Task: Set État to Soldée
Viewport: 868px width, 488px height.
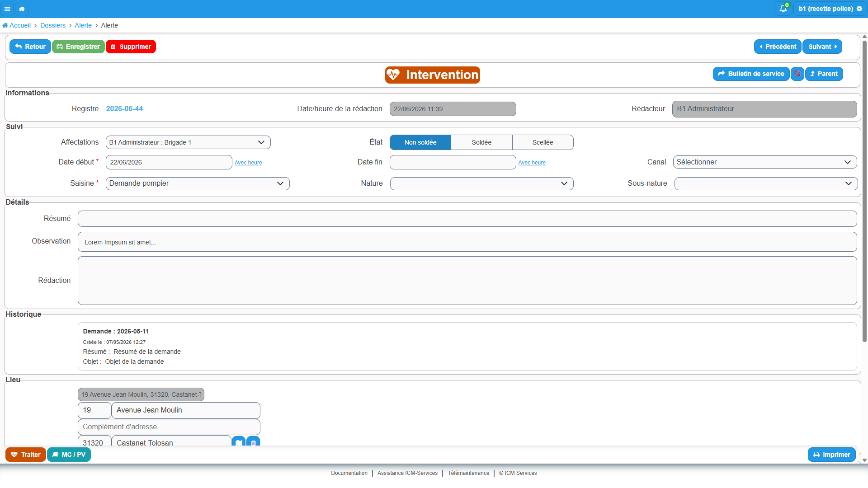Action: [481, 142]
